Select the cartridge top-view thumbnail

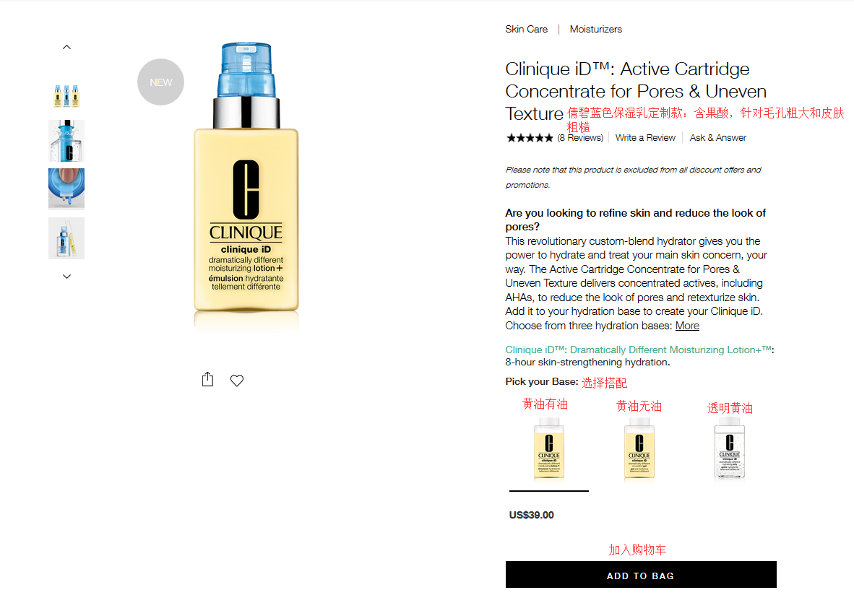click(66, 188)
